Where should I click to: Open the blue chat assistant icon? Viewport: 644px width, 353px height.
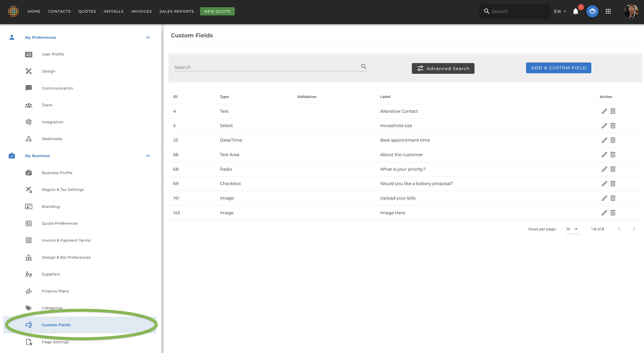592,11
